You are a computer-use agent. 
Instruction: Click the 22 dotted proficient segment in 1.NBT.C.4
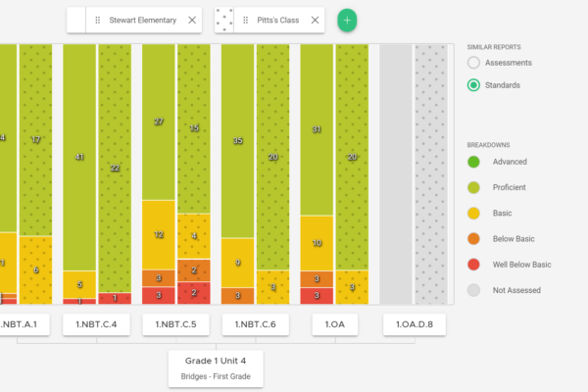[x=115, y=168]
